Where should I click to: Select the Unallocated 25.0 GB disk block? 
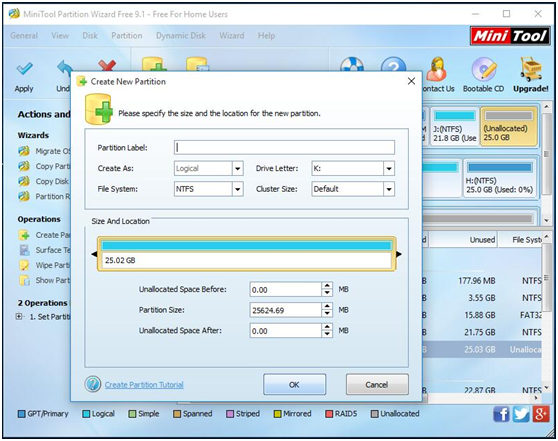509,127
